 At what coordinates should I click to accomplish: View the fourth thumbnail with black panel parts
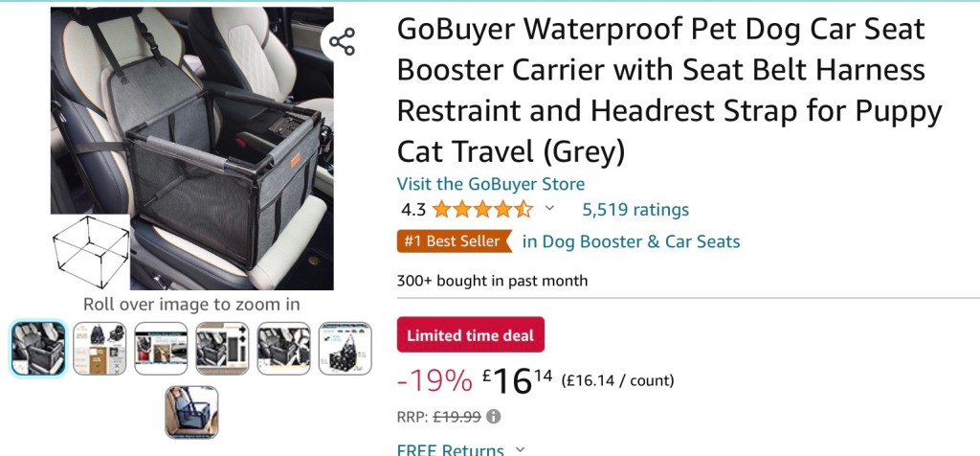(x=222, y=348)
